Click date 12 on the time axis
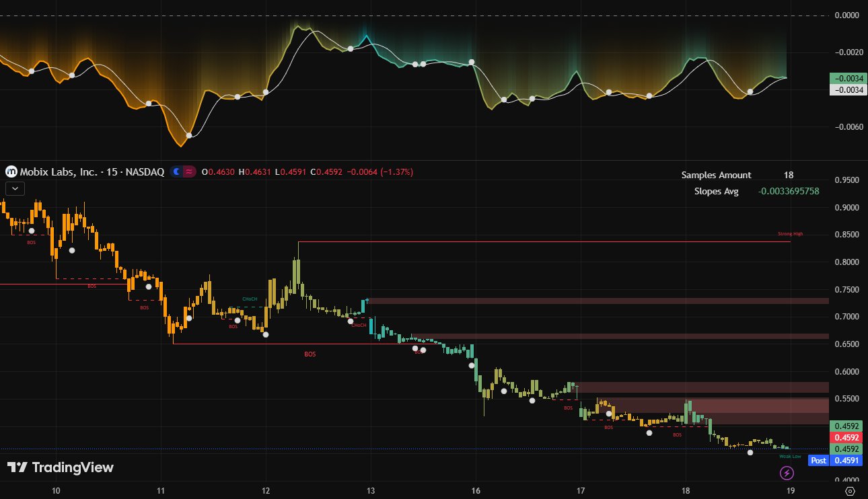868x499 pixels. click(266, 490)
